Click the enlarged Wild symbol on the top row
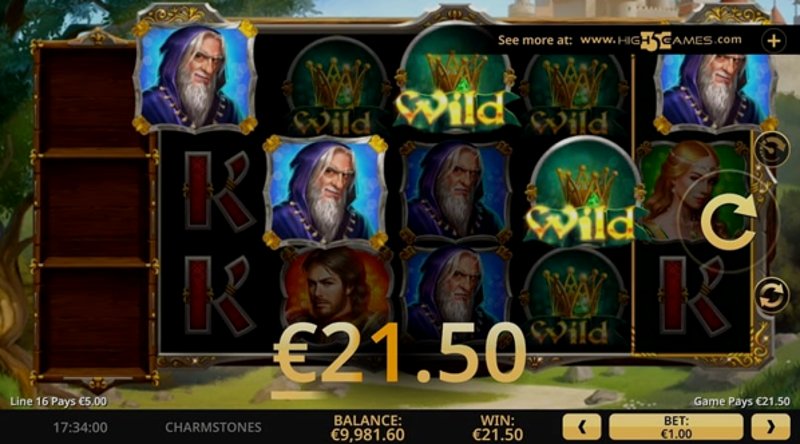This screenshot has height=444, width=800. click(x=454, y=82)
